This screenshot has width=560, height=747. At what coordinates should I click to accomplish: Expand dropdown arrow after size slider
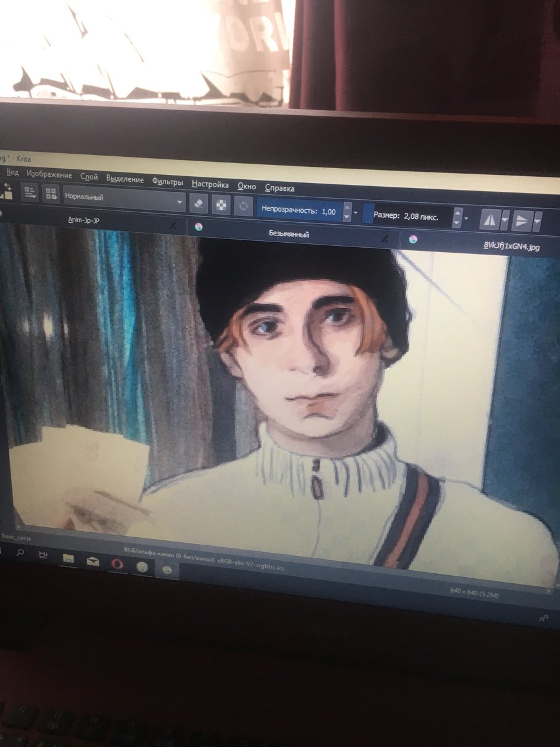coord(467,219)
